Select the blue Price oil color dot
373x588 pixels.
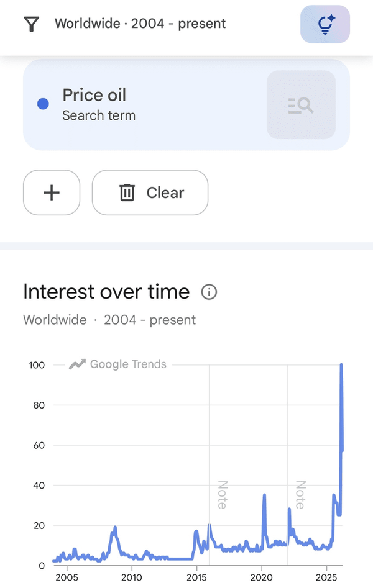click(x=43, y=104)
